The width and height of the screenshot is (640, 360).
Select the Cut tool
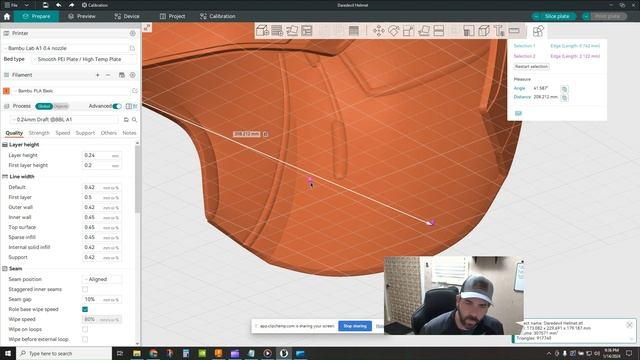click(439, 31)
